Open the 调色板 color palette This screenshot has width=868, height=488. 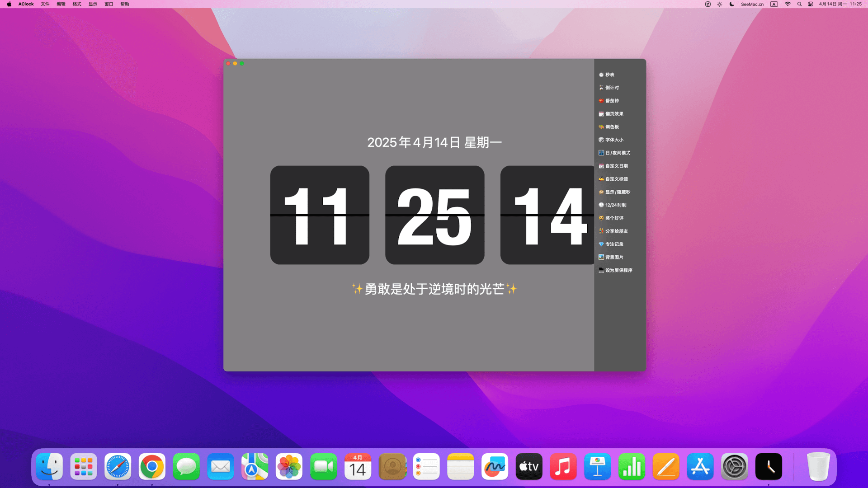612,127
